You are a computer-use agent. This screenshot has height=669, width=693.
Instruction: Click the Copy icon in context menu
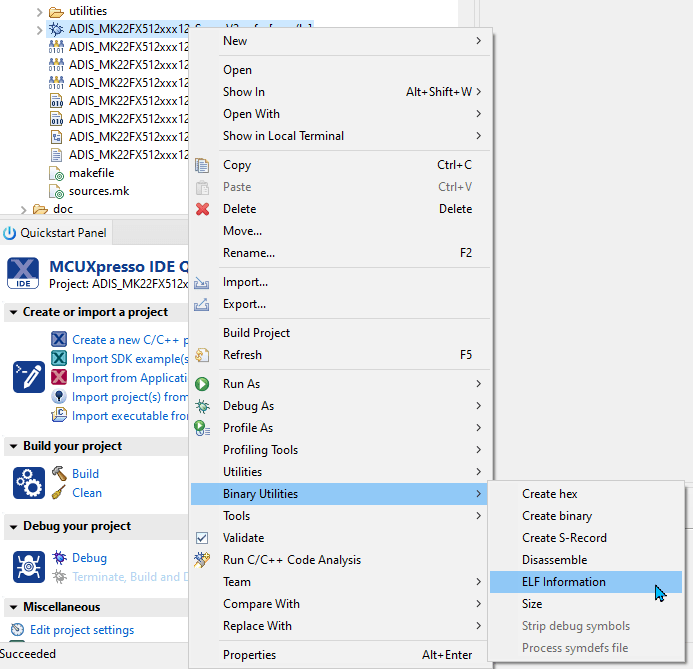point(203,165)
